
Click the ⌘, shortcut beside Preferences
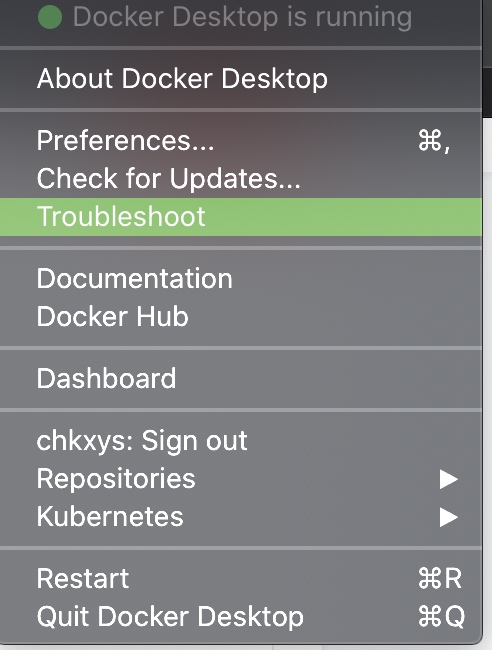coord(434,141)
